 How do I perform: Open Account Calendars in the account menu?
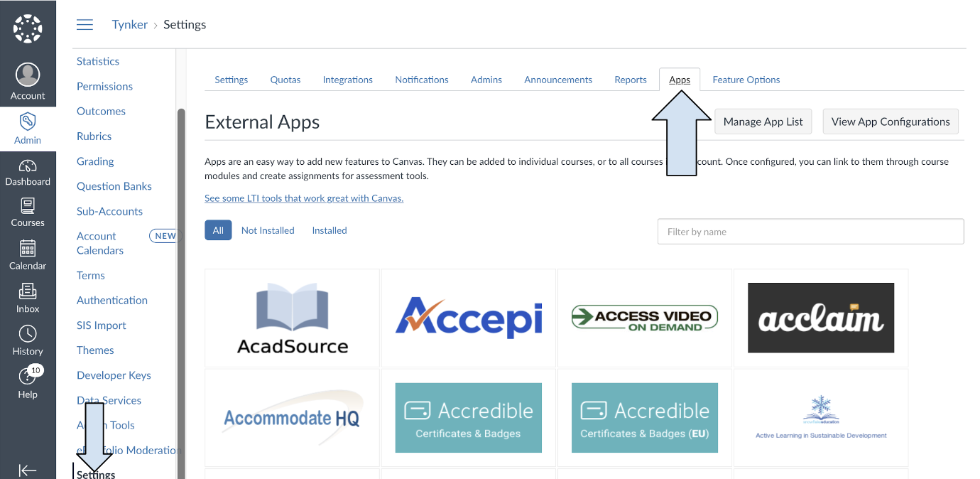pyautogui.click(x=100, y=243)
